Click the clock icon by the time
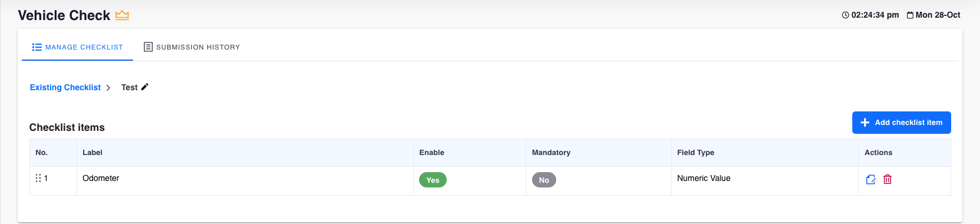The height and width of the screenshot is (224, 980). point(846,15)
